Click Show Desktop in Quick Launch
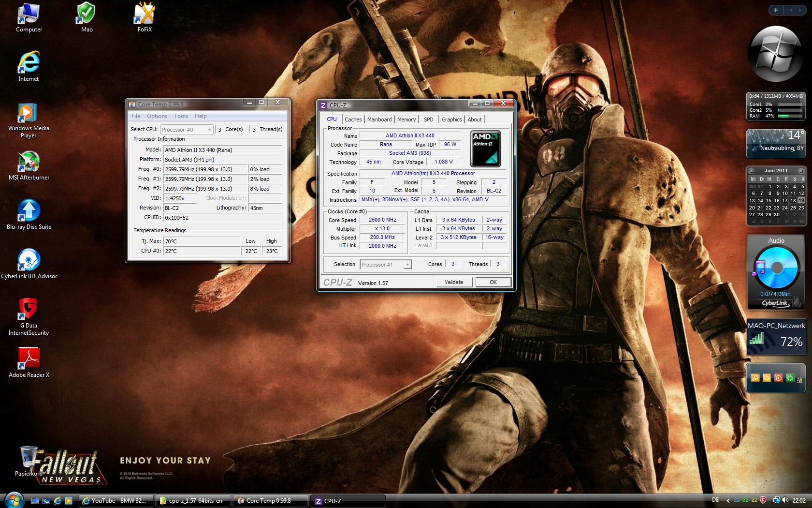812x508 pixels. 36,501
